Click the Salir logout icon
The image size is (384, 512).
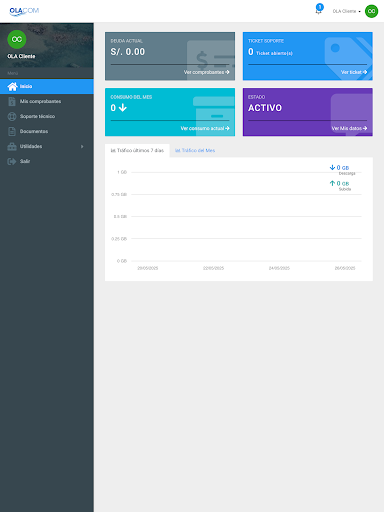pyautogui.click(x=12, y=161)
